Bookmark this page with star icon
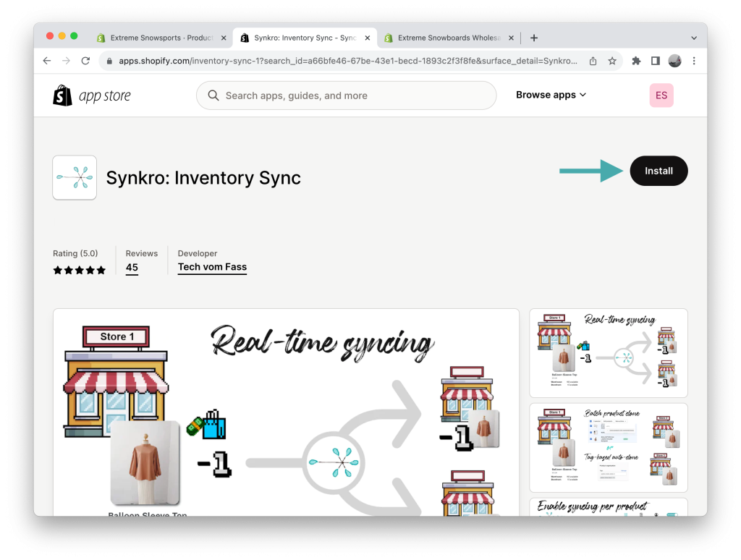The image size is (741, 560). [x=612, y=61]
